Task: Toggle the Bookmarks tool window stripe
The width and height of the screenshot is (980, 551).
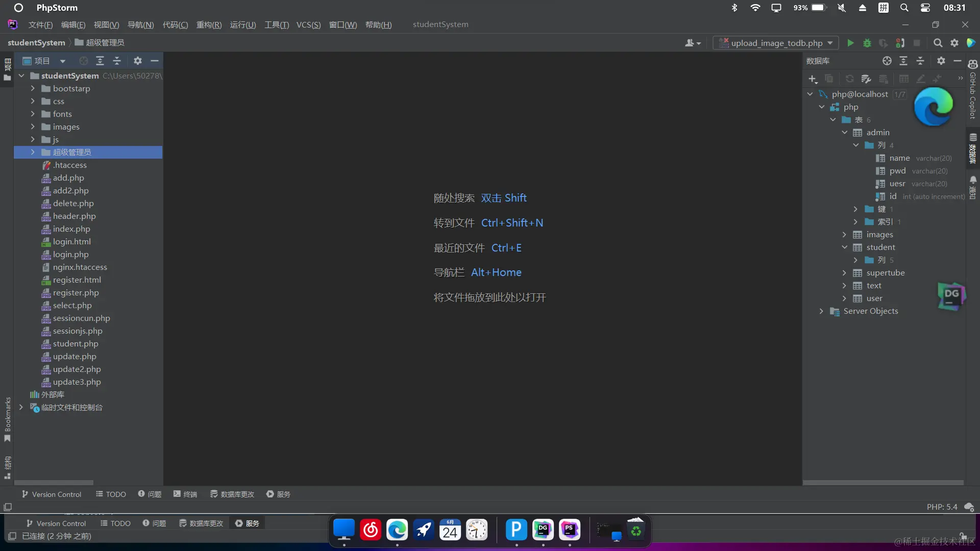Action: 7,419
